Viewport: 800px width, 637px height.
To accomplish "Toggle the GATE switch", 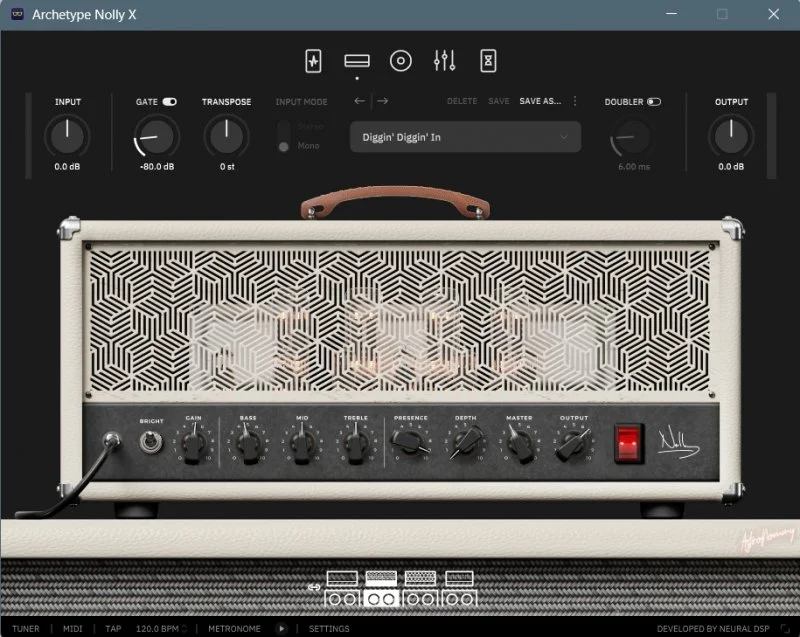I will point(169,102).
